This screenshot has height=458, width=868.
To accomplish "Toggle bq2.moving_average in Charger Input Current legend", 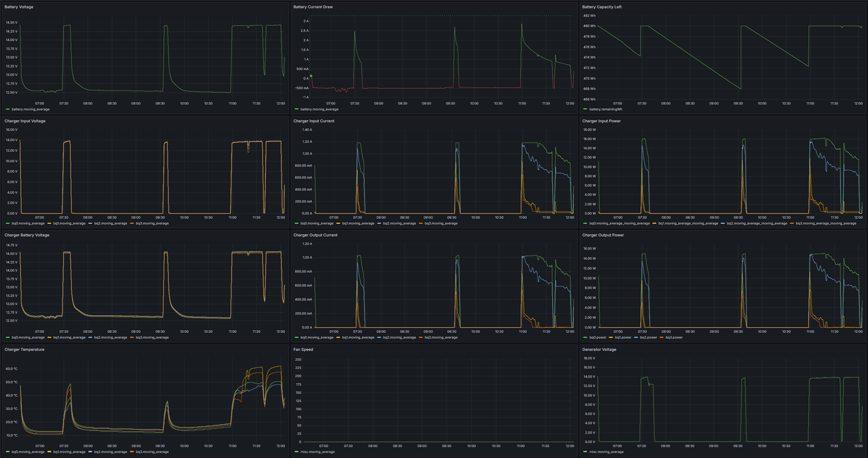I will point(399,223).
